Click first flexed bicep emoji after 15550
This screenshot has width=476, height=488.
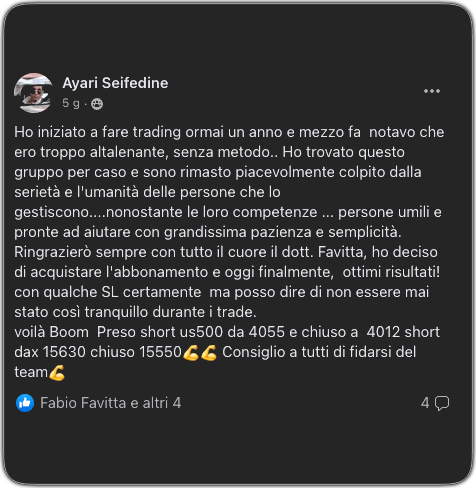pyautogui.click(x=191, y=353)
